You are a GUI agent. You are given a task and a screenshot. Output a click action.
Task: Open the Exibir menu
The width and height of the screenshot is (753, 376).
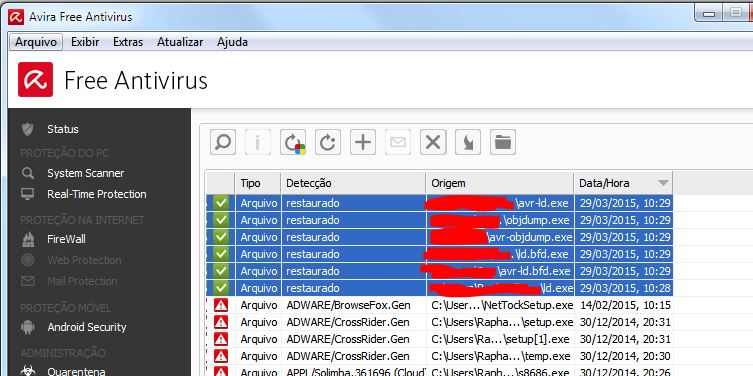[85, 42]
